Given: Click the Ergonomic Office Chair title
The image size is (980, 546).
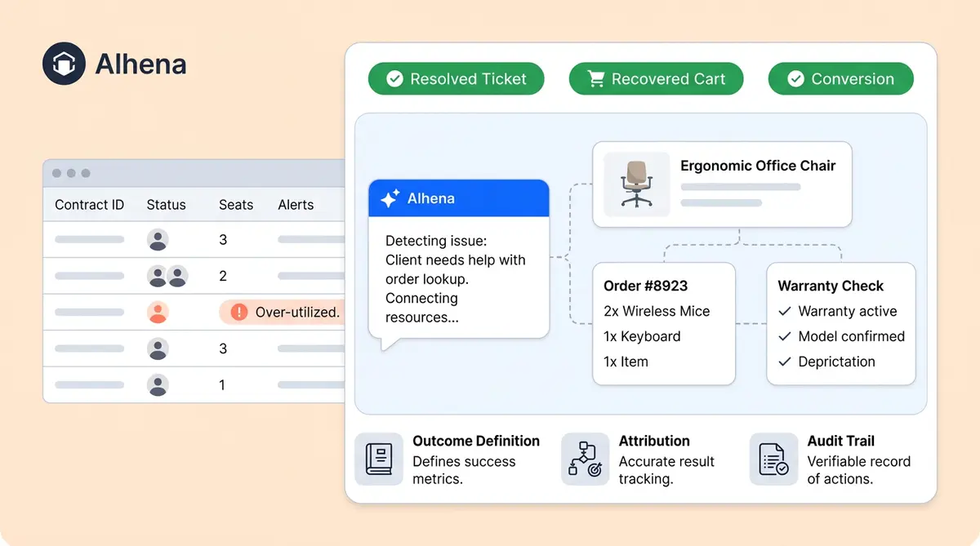Looking at the screenshot, I should click(x=758, y=166).
